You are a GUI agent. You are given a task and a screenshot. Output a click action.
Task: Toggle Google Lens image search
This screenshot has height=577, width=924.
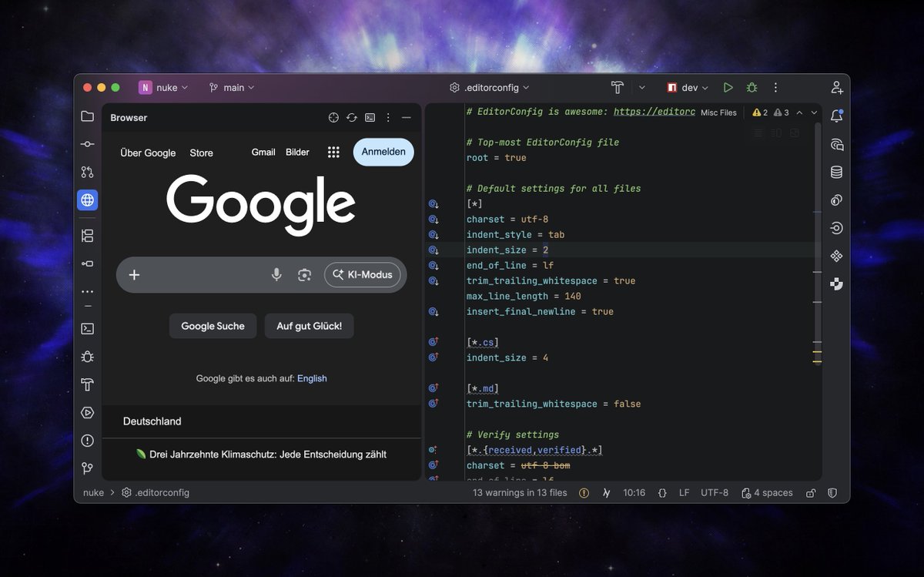coord(303,275)
